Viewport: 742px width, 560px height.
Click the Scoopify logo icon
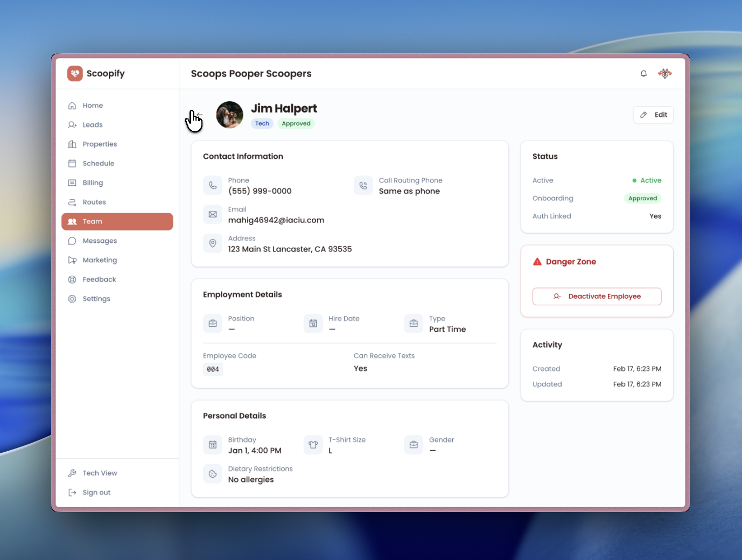(x=74, y=73)
